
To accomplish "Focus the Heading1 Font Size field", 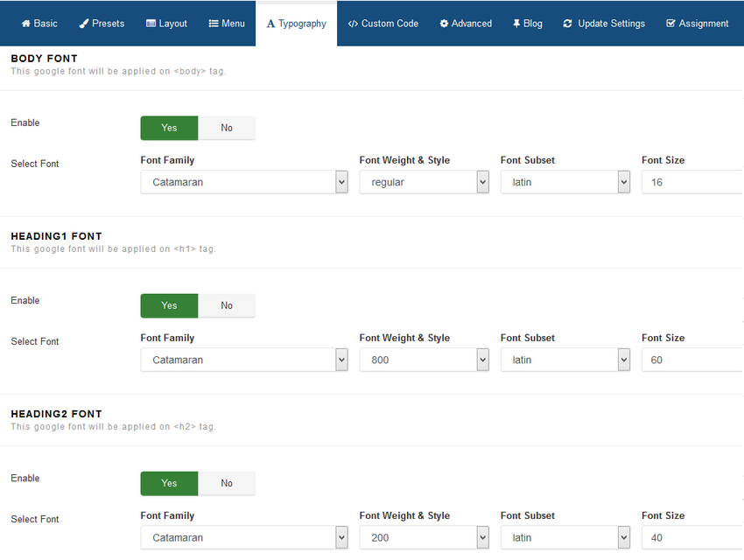I will click(691, 360).
